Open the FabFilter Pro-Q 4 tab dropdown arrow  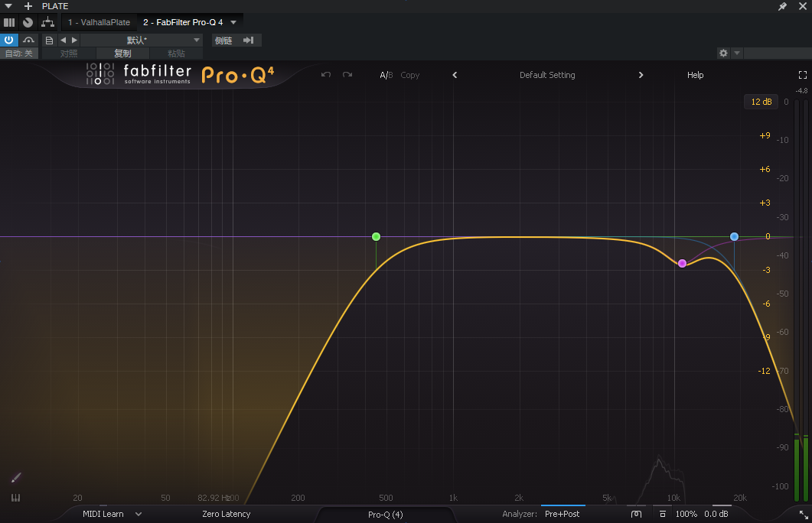click(x=233, y=22)
